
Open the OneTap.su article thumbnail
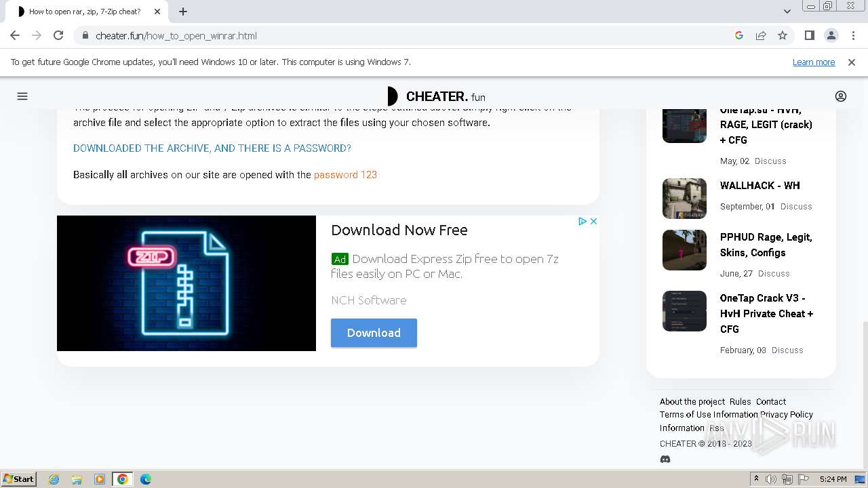(x=684, y=125)
